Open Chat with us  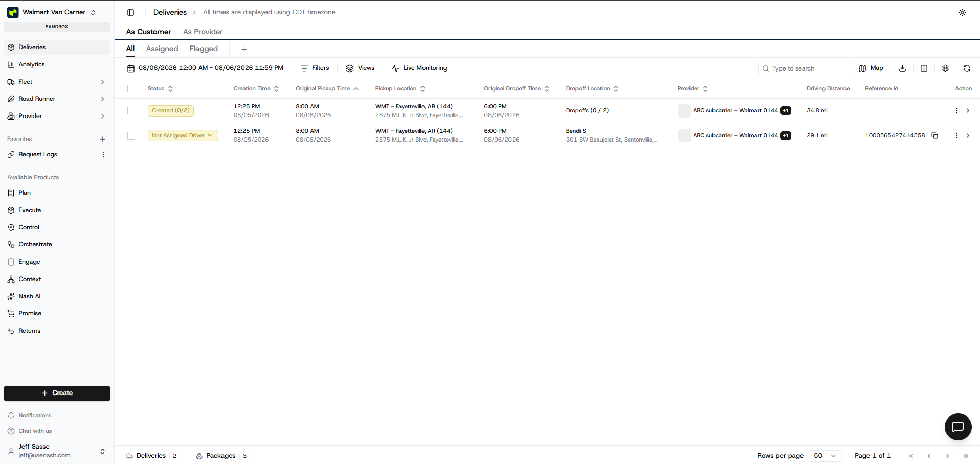(x=57, y=431)
